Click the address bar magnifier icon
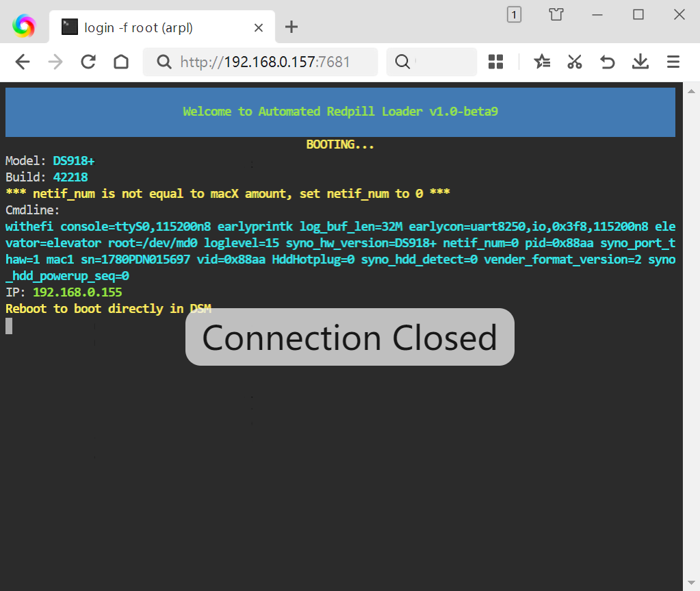The image size is (700, 591). [164, 62]
